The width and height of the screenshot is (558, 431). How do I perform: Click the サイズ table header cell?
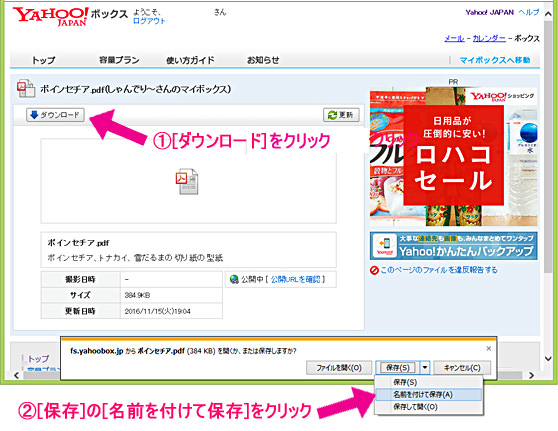[81, 295]
